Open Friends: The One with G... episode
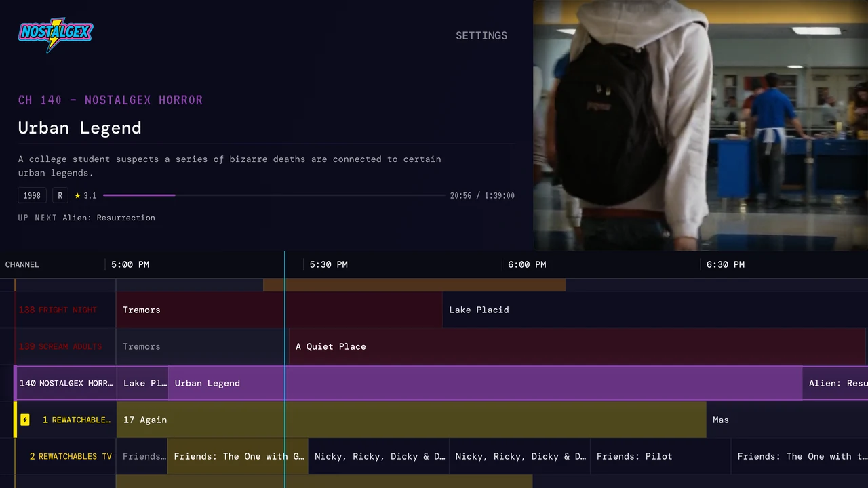The height and width of the screenshot is (488, 868). 238,456
